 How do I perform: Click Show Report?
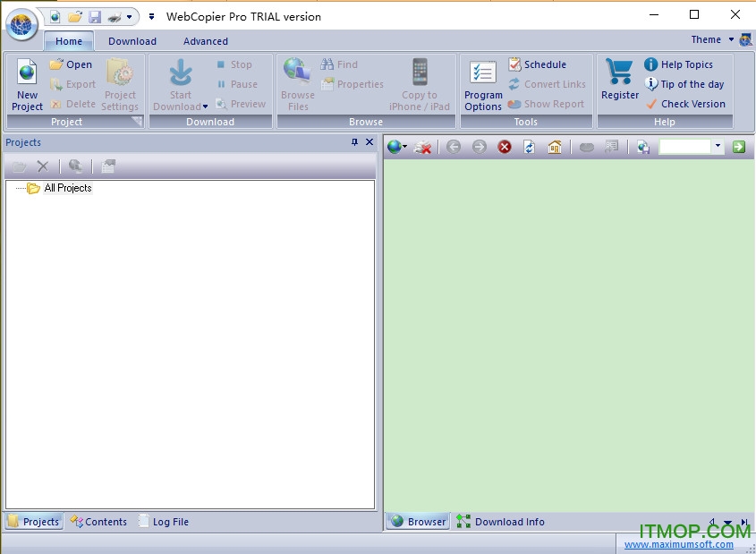click(x=546, y=104)
